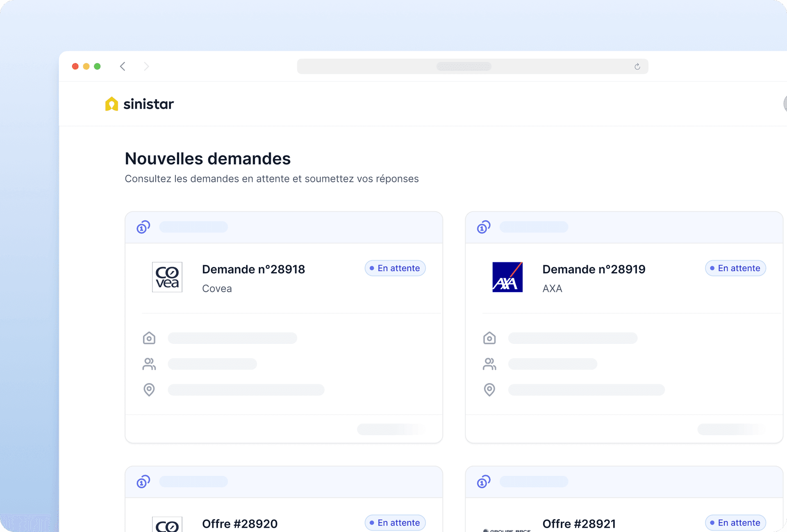Click the browser refresh icon

637,66
